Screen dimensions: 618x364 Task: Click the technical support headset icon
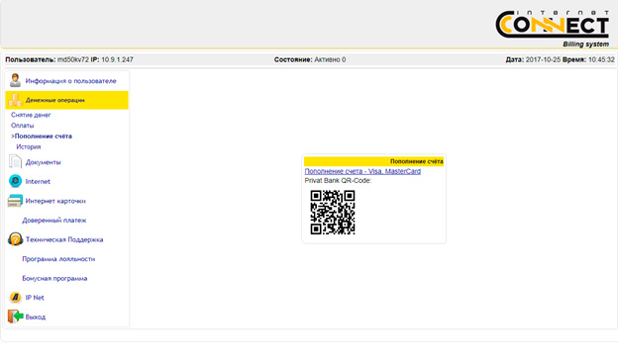point(16,239)
